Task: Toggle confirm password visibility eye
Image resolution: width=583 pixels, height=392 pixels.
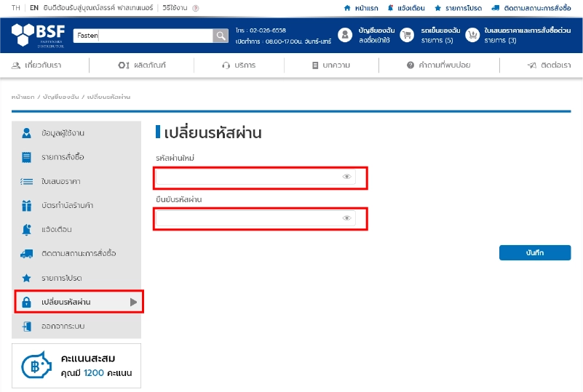Action: click(x=347, y=218)
